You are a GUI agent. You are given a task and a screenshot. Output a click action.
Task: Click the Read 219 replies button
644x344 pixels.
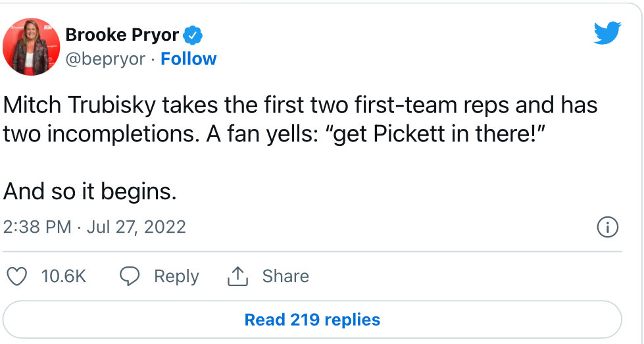click(x=312, y=320)
